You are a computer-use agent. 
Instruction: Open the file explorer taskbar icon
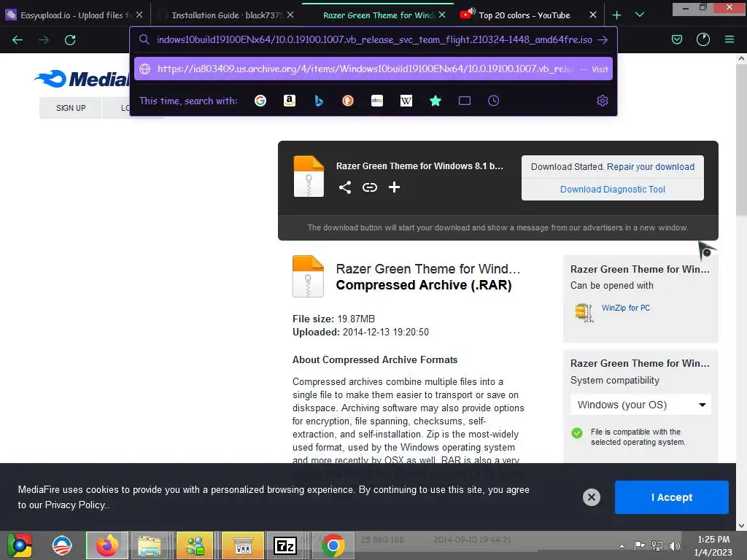point(149,545)
